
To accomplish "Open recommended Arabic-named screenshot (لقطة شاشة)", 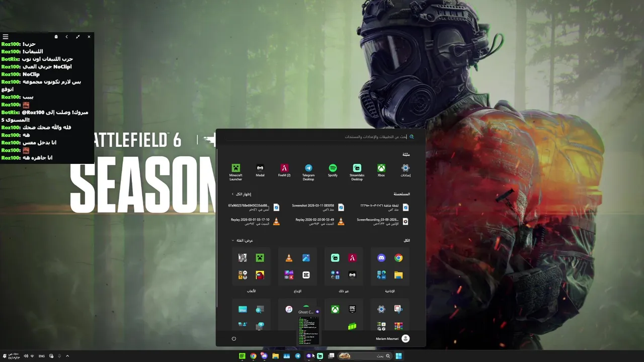I will [x=384, y=207].
